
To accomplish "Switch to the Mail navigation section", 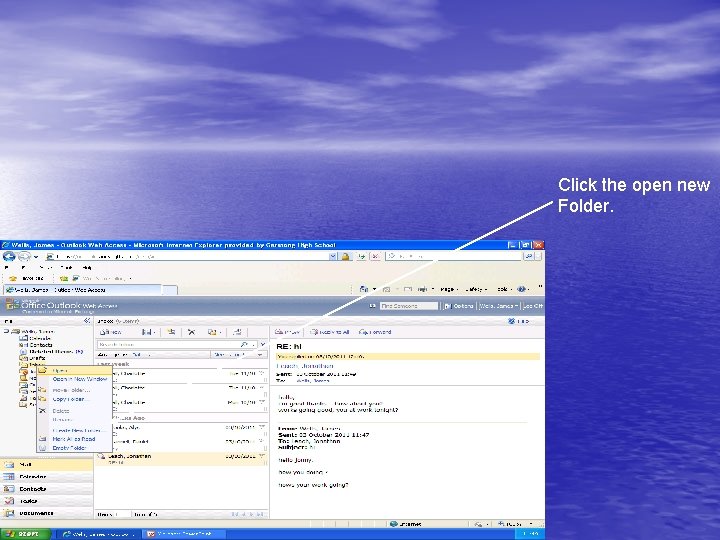I will [x=46, y=465].
